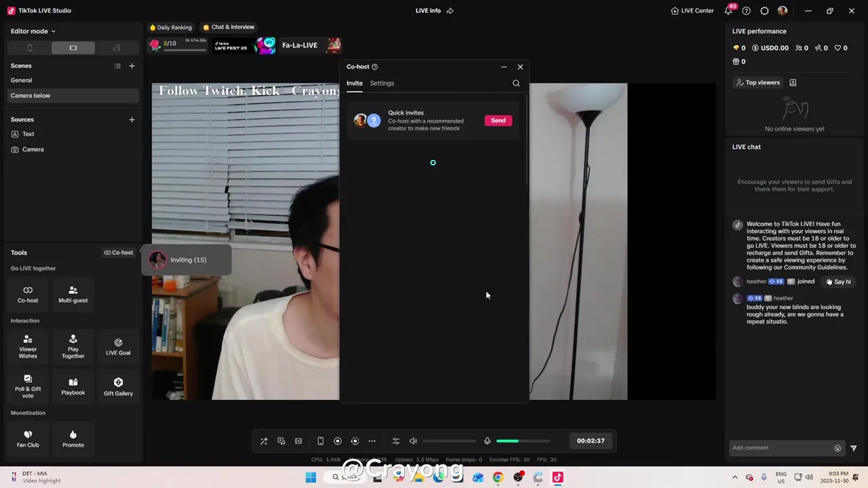Viewport: 868px width, 488px height.
Task: Mute the microphone
Action: [487, 441]
